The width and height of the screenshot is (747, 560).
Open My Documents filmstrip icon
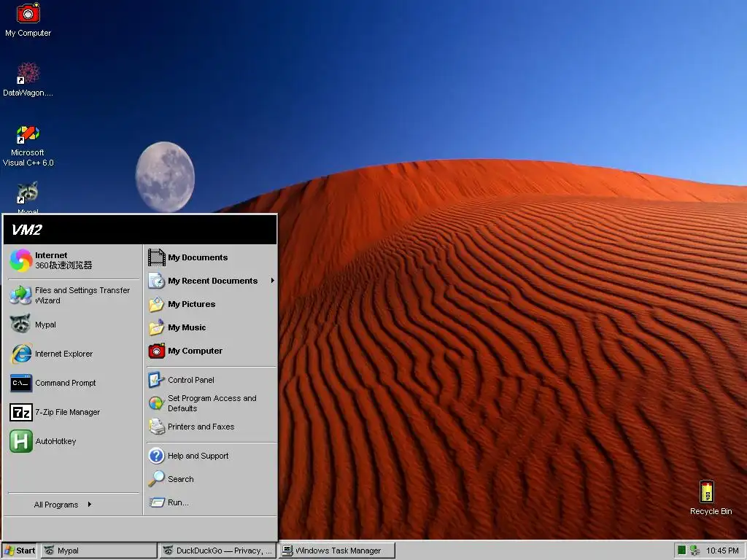click(x=156, y=257)
